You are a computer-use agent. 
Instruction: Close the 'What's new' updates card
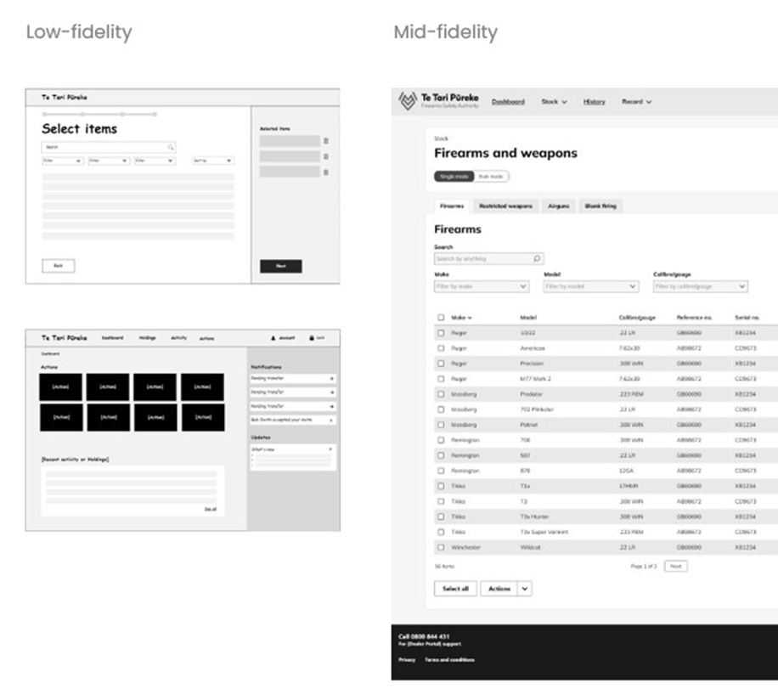point(330,449)
